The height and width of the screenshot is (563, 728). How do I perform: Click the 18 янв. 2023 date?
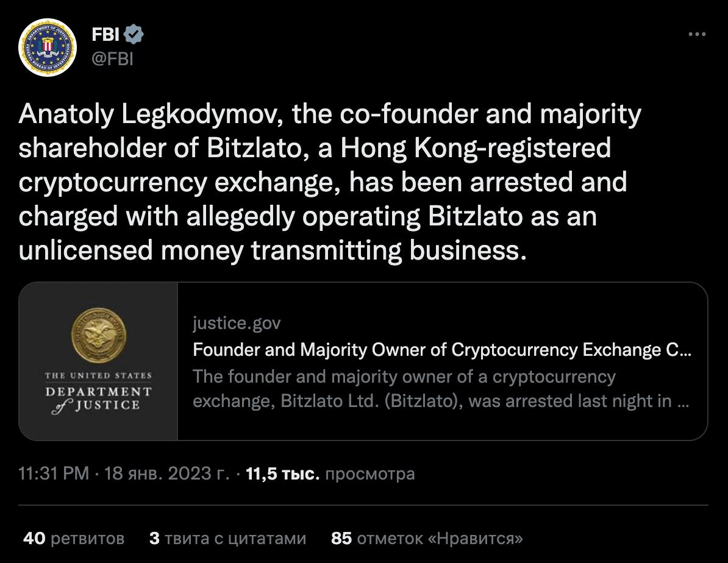(166, 473)
